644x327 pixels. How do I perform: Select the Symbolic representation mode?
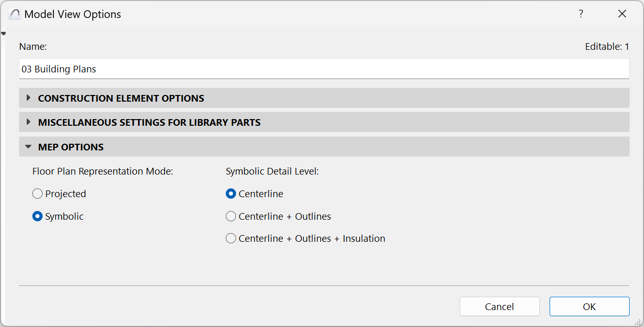37,217
